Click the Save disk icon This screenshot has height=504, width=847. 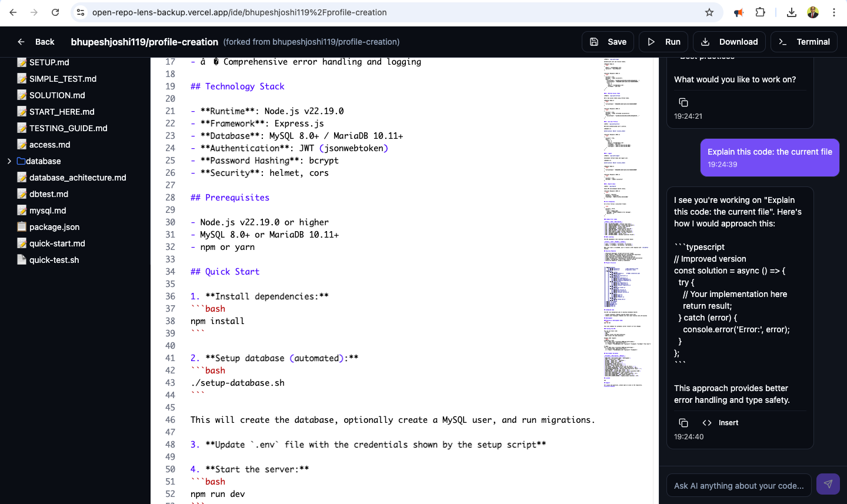coord(594,42)
